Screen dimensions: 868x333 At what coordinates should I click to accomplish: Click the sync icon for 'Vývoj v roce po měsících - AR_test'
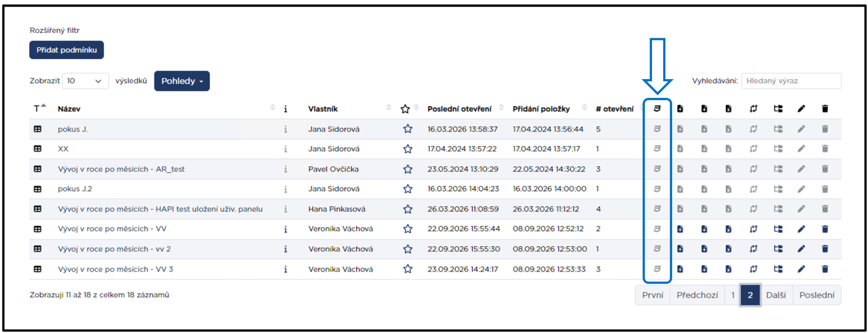pos(753,169)
